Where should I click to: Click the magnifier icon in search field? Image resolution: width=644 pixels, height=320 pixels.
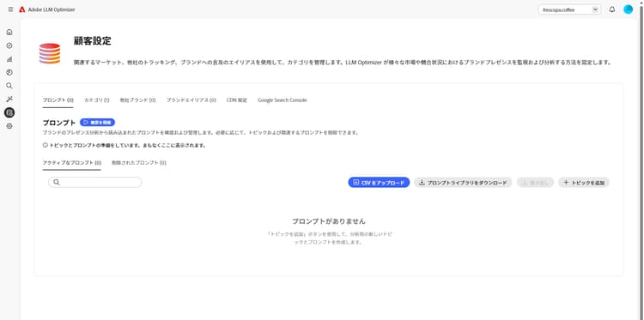[57, 182]
